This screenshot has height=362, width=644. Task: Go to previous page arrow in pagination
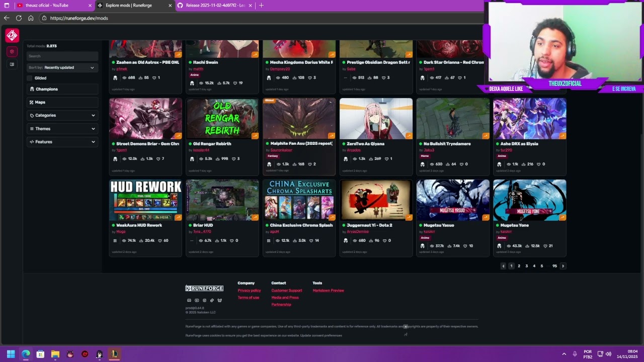503,266
